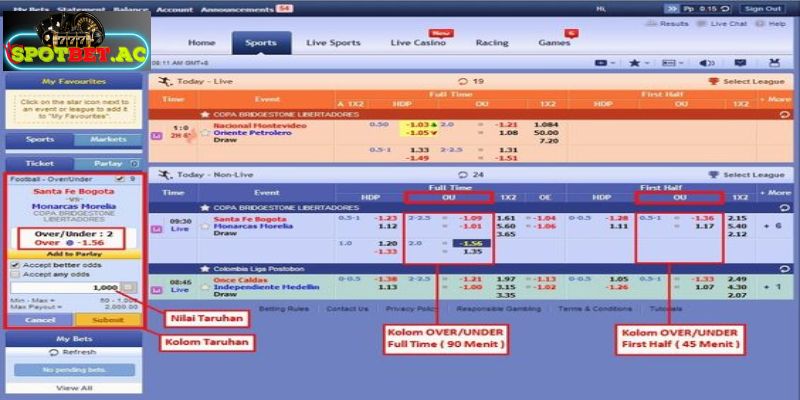This screenshot has height=400, width=800.
Task: Open the video camera toolbar dropdown
Action: tap(605, 63)
